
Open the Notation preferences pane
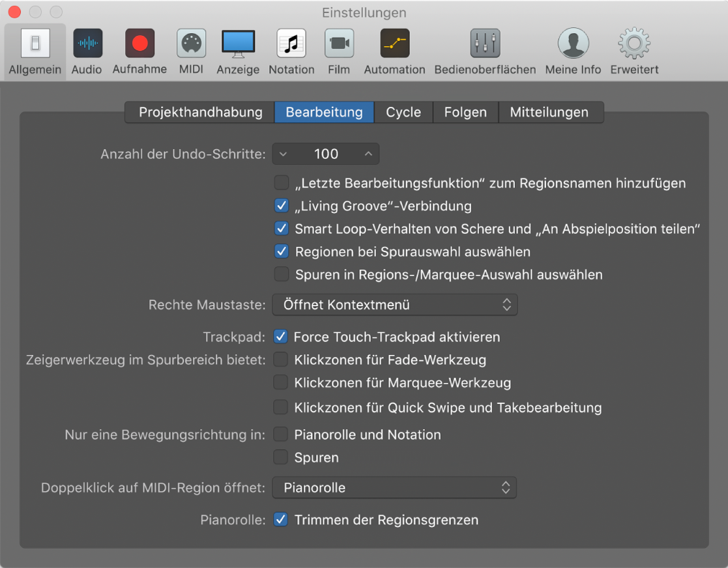(291, 51)
